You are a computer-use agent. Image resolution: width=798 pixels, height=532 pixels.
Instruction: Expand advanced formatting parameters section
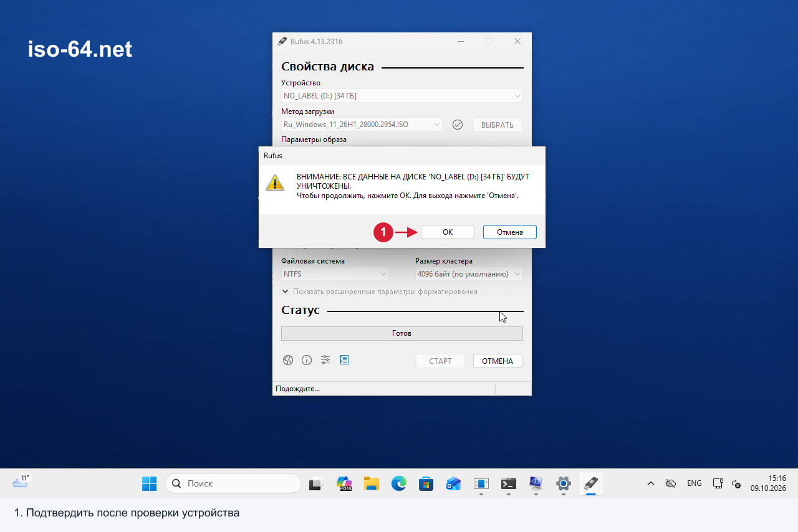[x=380, y=292]
